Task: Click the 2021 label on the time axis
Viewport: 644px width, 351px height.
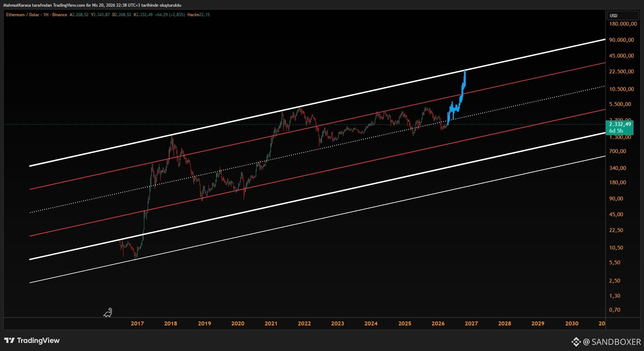Action: pyautogui.click(x=271, y=323)
